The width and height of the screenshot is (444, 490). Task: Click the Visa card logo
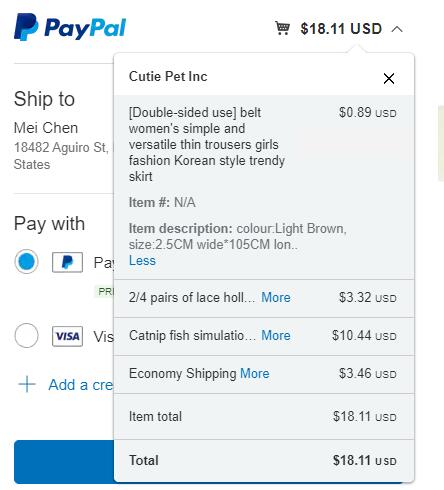[67, 336]
